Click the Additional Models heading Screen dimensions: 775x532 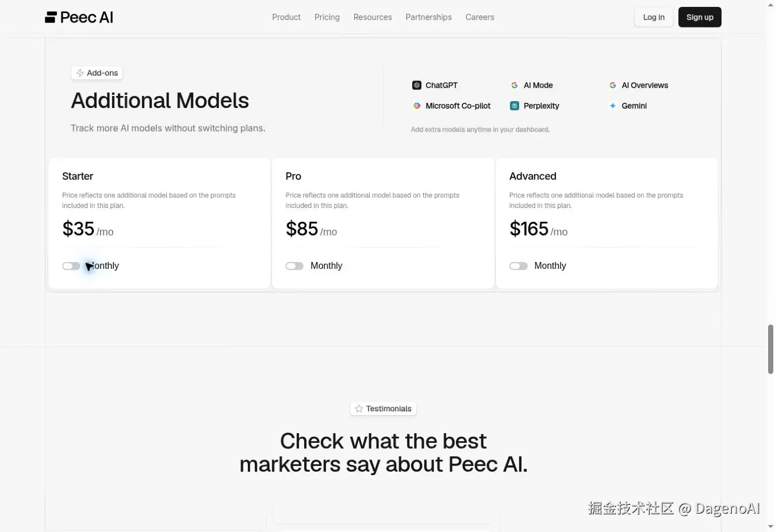click(x=160, y=101)
